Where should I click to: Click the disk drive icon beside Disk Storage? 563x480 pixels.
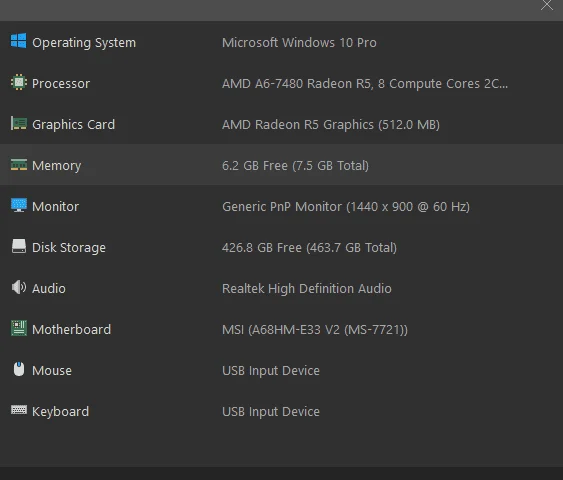click(x=19, y=246)
